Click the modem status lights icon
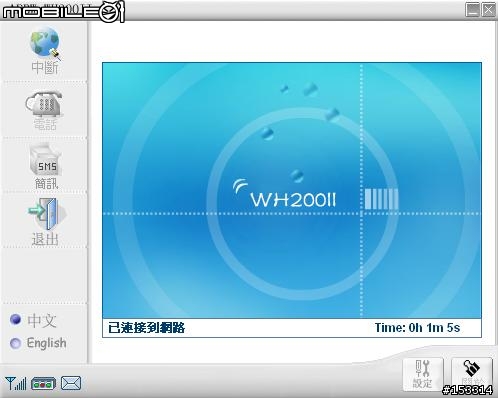The height and width of the screenshot is (398, 498). pos(43,384)
